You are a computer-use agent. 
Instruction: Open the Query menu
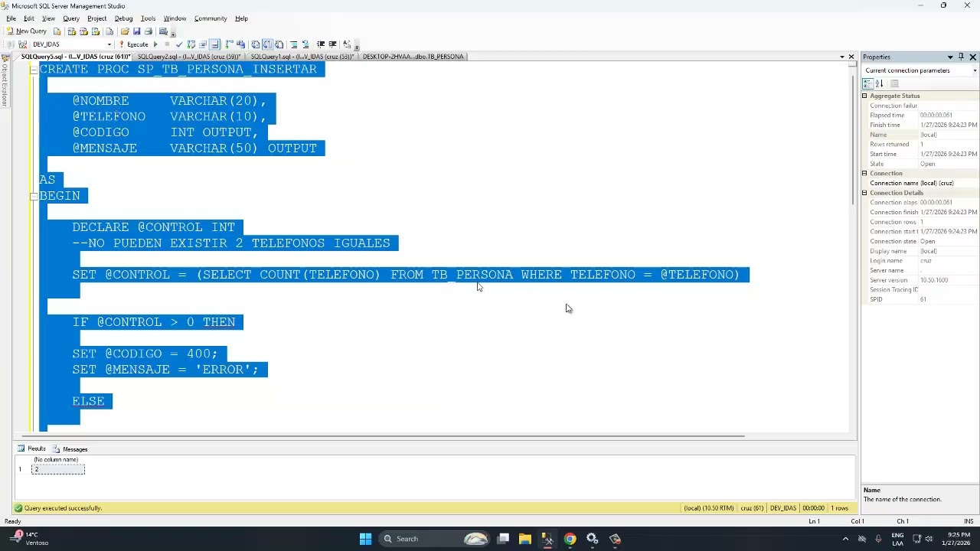coord(71,18)
